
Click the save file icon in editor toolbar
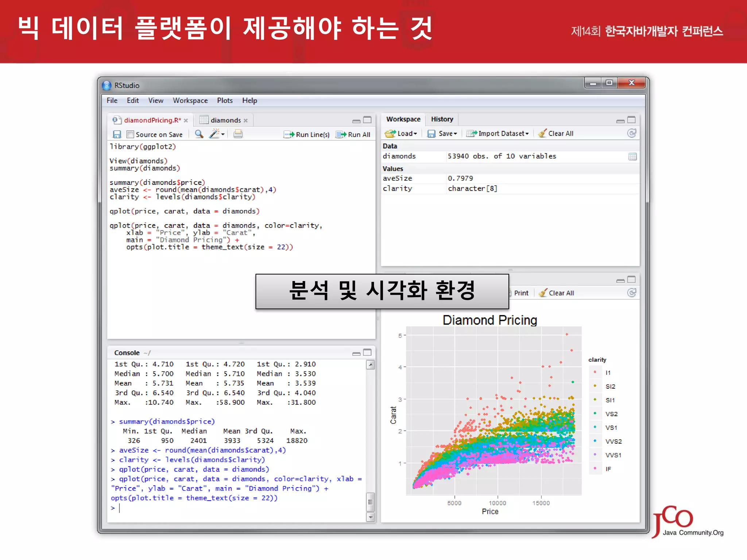pos(117,135)
